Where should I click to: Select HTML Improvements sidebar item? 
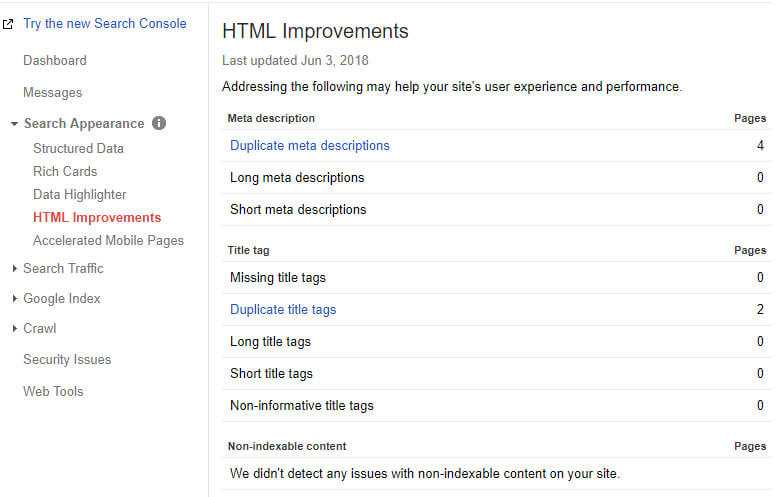coord(97,217)
